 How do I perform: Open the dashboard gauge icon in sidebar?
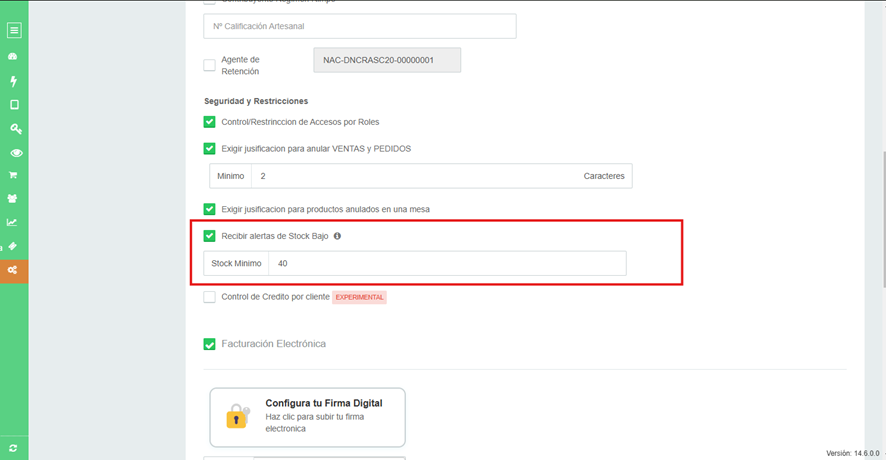pos(13,57)
